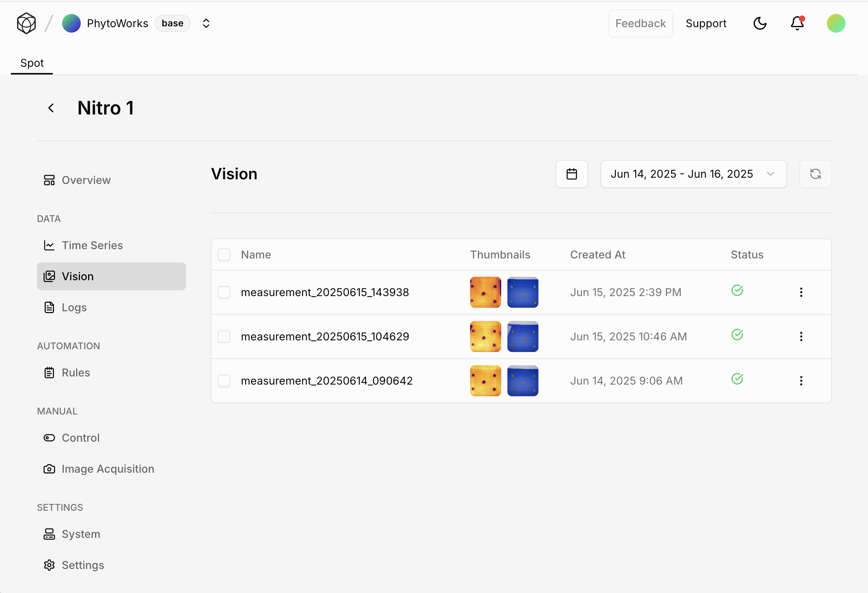Open the Feedback button
This screenshot has width=868, height=593.
pyautogui.click(x=641, y=23)
